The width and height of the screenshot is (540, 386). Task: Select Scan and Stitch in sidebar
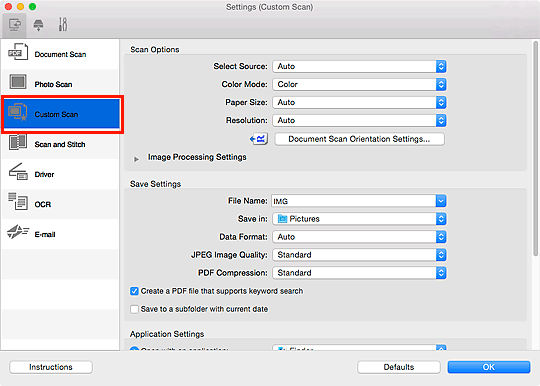pos(60,144)
